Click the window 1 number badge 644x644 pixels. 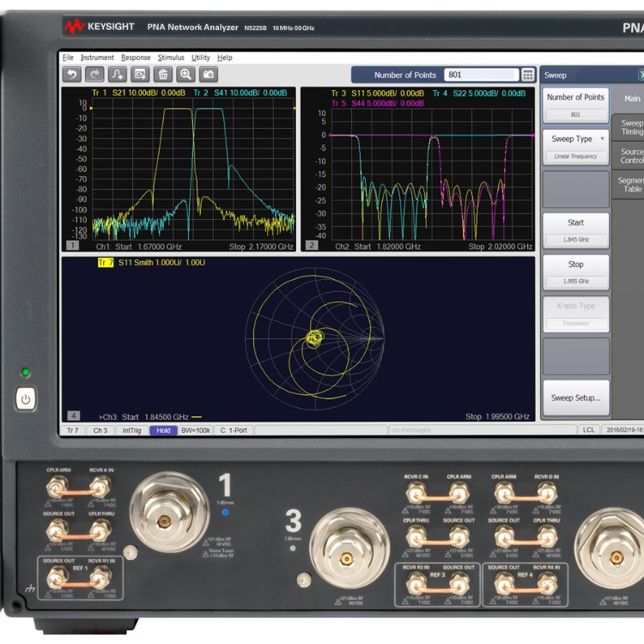click(x=73, y=246)
